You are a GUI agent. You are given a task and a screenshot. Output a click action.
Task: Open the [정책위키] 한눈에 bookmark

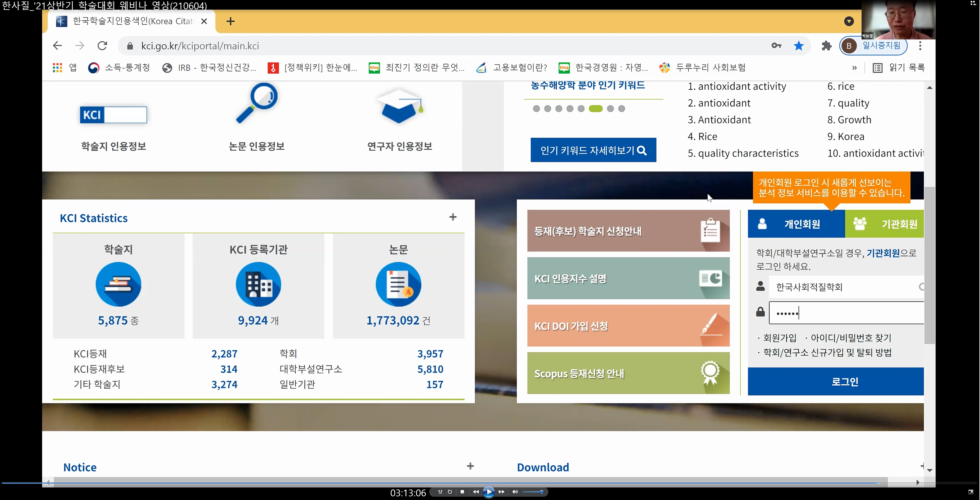tap(313, 68)
